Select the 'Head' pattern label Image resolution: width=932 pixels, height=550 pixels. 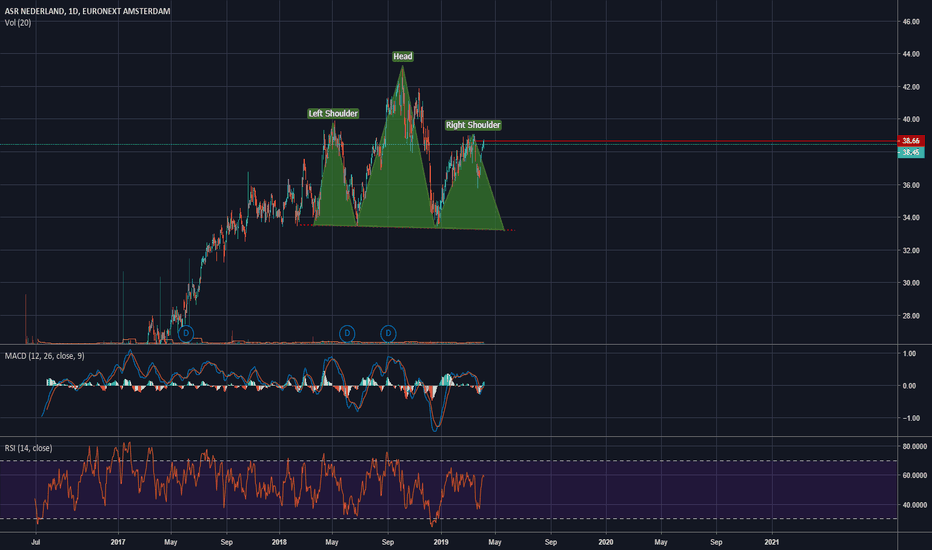(x=402, y=56)
